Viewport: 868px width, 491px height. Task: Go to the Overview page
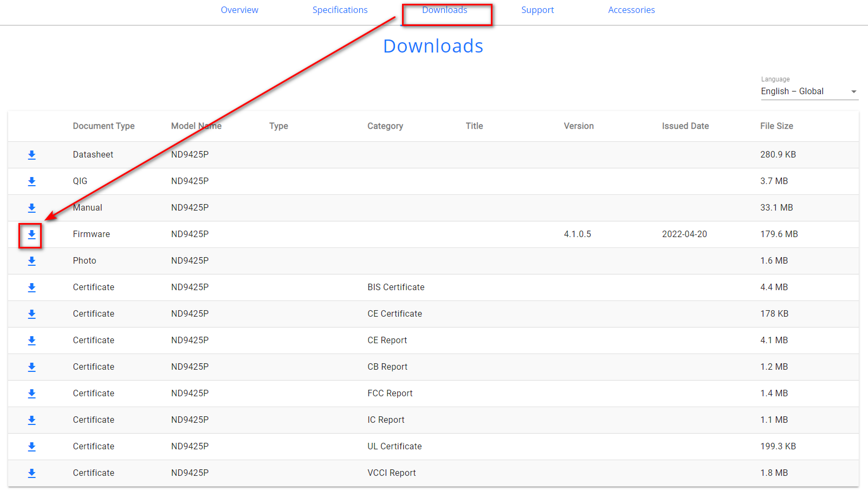pyautogui.click(x=239, y=10)
